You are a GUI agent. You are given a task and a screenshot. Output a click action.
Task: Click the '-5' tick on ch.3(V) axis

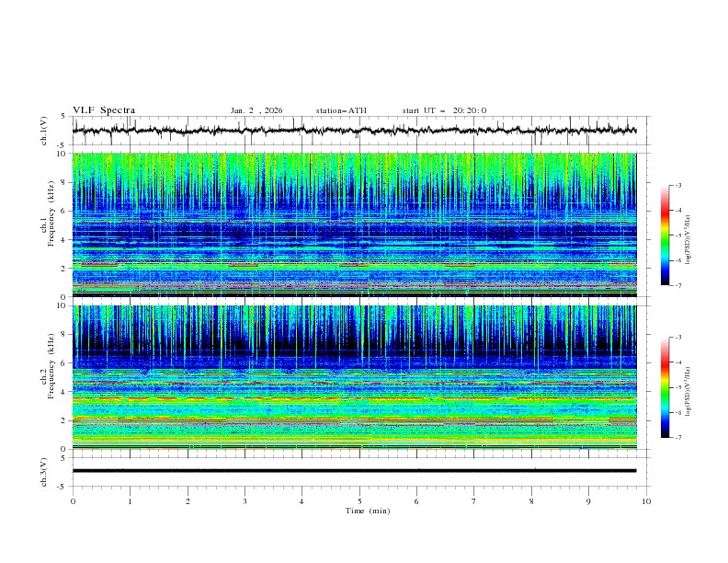pyautogui.click(x=63, y=487)
